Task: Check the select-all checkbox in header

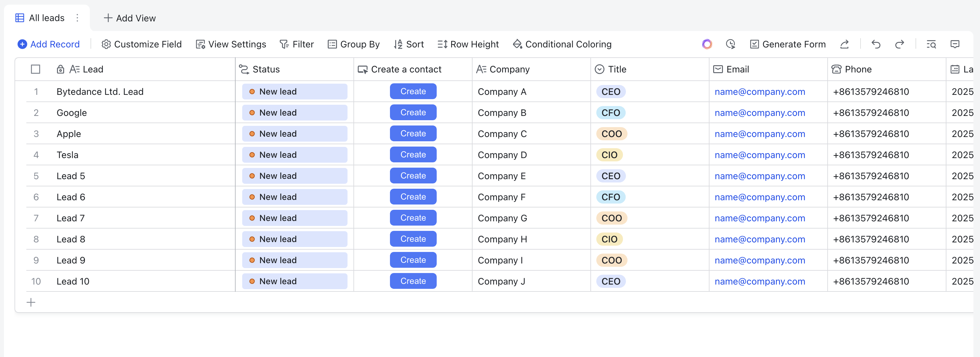Action: [x=36, y=69]
